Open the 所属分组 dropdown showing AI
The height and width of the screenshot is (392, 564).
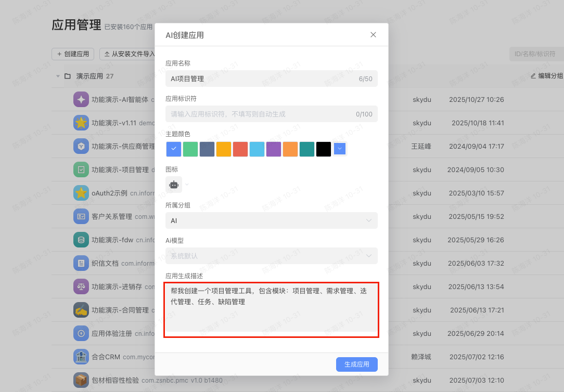(271, 220)
